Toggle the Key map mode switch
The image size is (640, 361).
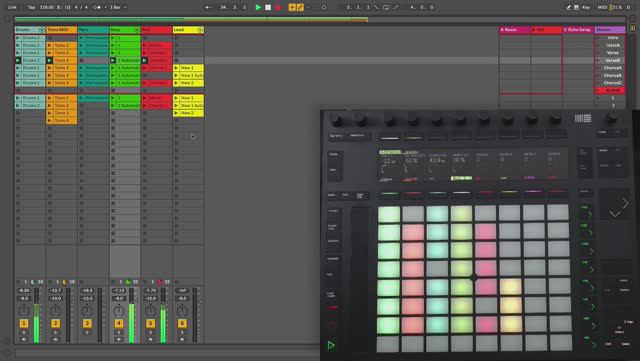click(586, 7)
